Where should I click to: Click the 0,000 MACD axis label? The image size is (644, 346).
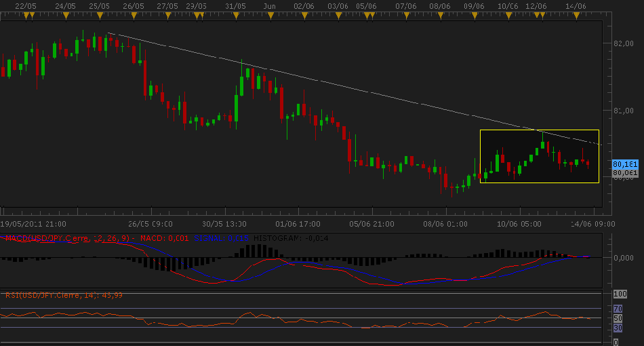click(x=624, y=258)
